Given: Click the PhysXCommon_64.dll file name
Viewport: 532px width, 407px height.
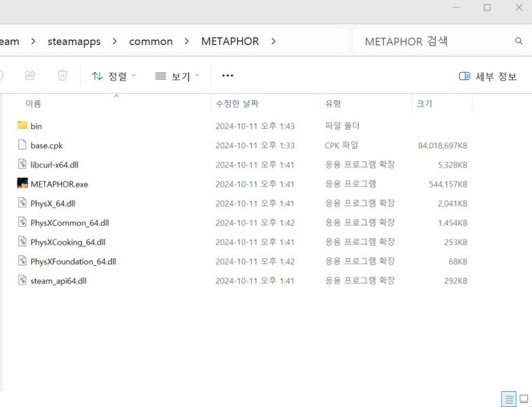Looking at the screenshot, I should pyautogui.click(x=69, y=223).
